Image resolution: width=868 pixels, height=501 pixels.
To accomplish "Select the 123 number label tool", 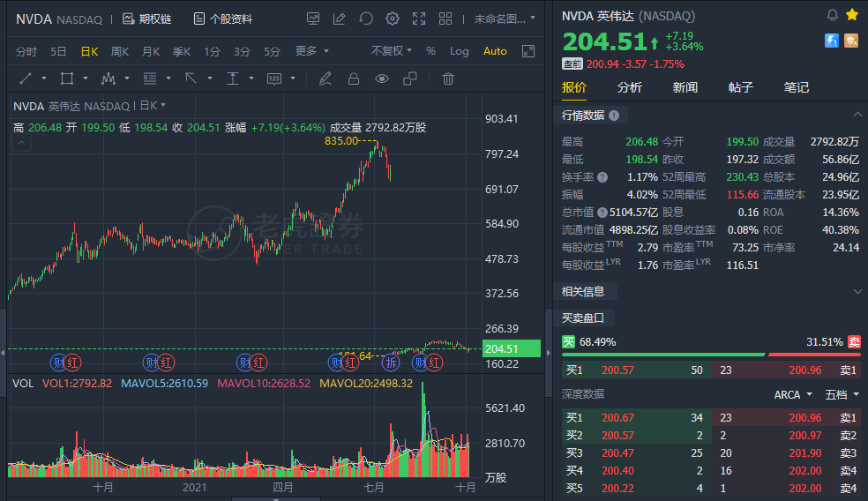I will [x=274, y=79].
